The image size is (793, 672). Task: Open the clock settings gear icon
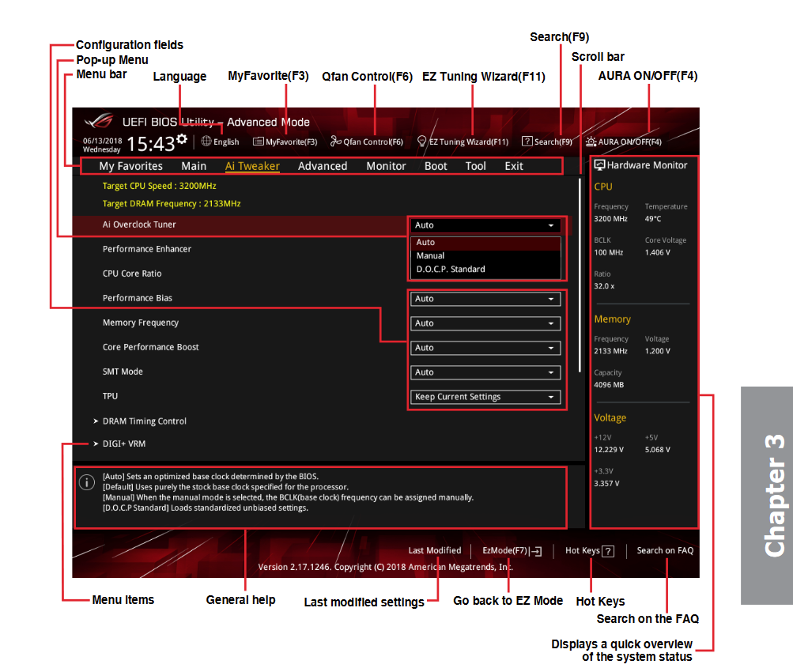coord(182,138)
